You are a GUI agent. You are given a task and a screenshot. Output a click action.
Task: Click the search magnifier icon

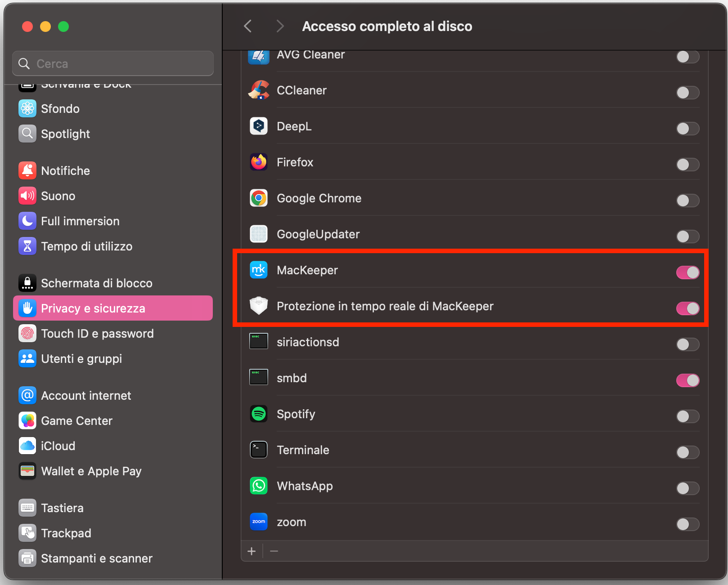click(x=24, y=63)
